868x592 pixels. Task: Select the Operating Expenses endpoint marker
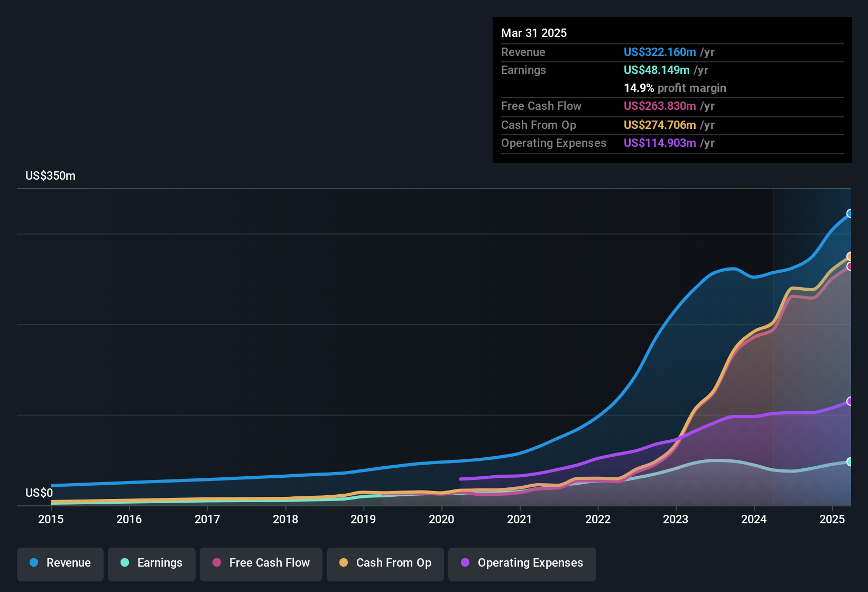click(x=850, y=402)
